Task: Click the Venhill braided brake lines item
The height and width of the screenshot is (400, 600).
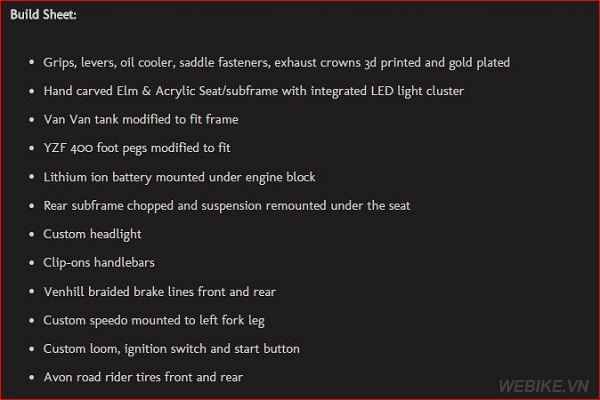Action: 159,292
